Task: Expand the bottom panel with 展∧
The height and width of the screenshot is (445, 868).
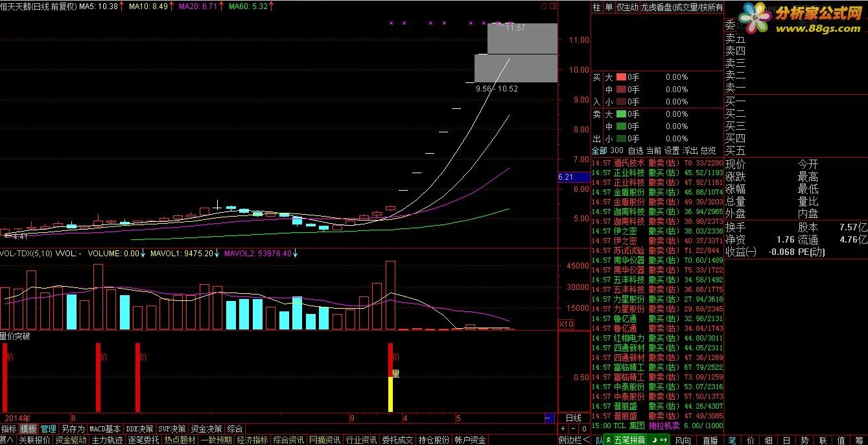Action: click(8, 440)
